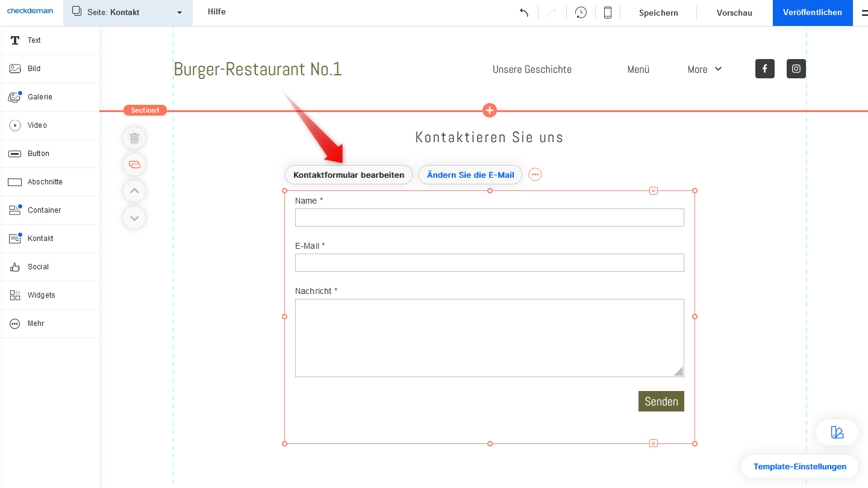Open the design palette icon button
The image size is (868, 488).
click(837, 432)
